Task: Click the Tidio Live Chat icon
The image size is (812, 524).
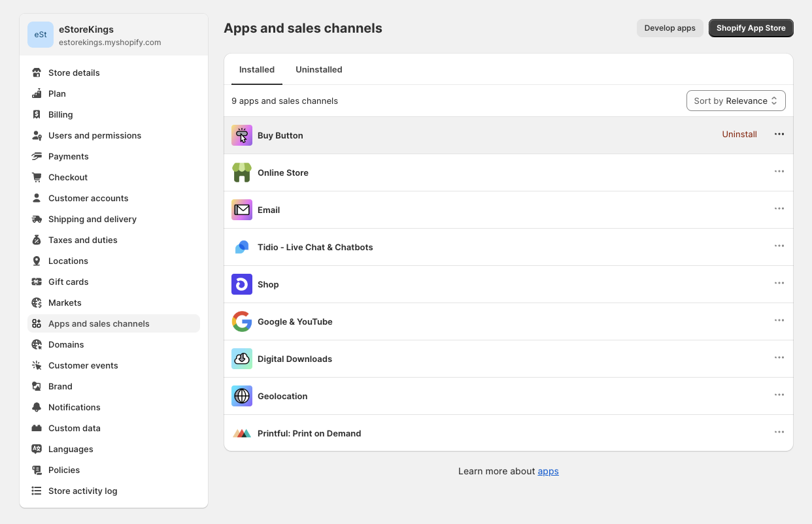Action: click(x=241, y=246)
